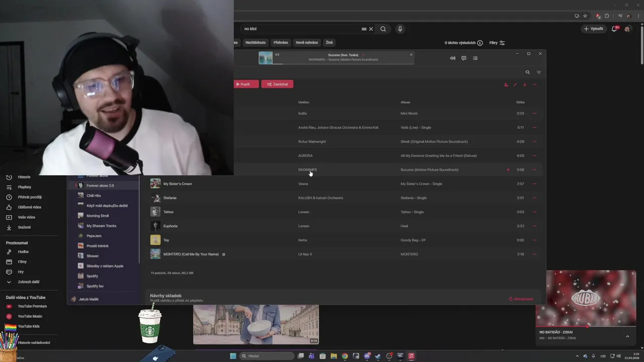Image resolution: width=644 pixels, height=362 pixels.
Task: Open the YouTube Music link
Action: coord(30,316)
